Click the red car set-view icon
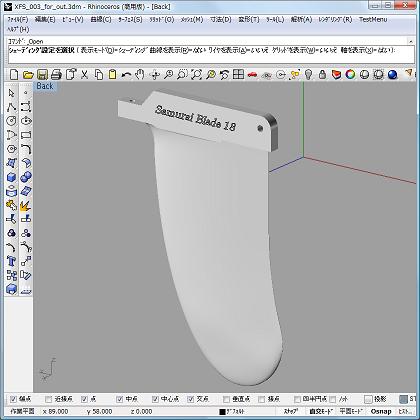This screenshot has height=420, width=420. [x=253, y=75]
